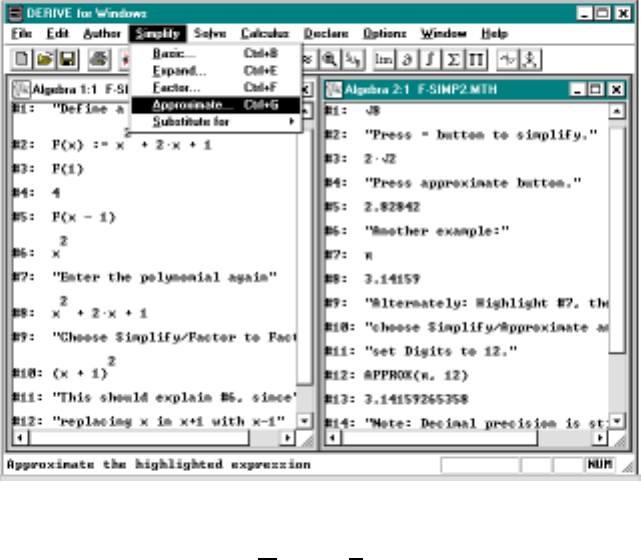Image resolution: width=641 pixels, height=560 pixels.
Task: Click Algebra 2:1 scroll up arrow
Action: [617, 111]
